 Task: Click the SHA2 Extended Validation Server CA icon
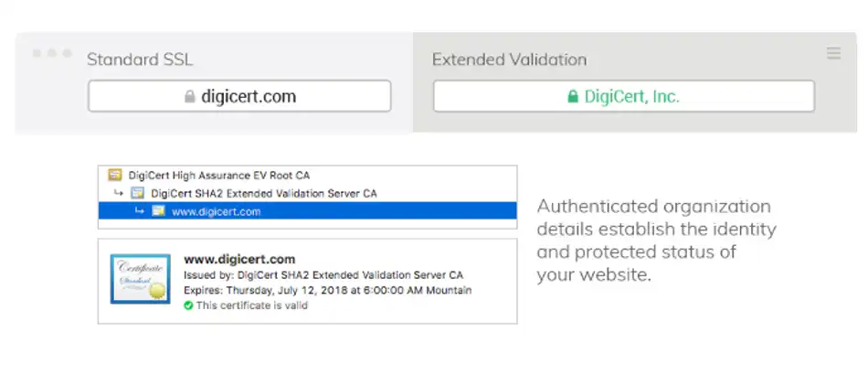tap(137, 193)
